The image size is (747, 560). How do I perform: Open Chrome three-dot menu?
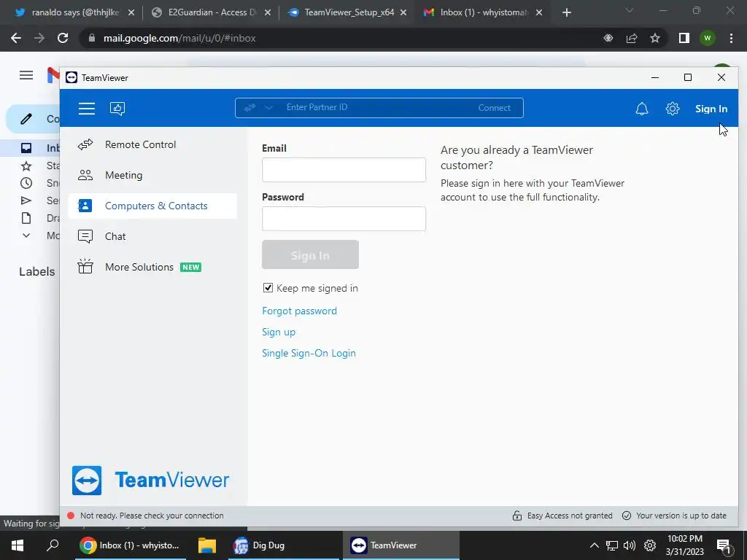pyautogui.click(x=731, y=38)
